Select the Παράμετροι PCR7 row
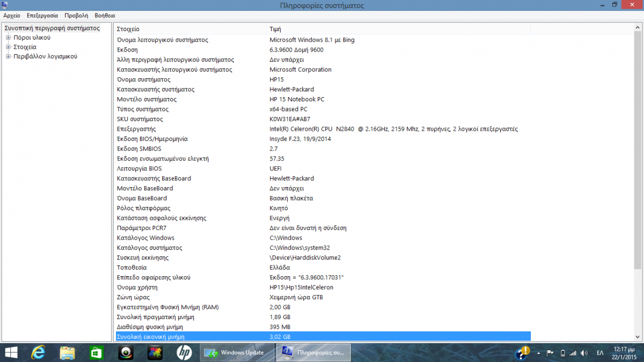 pos(323,228)
